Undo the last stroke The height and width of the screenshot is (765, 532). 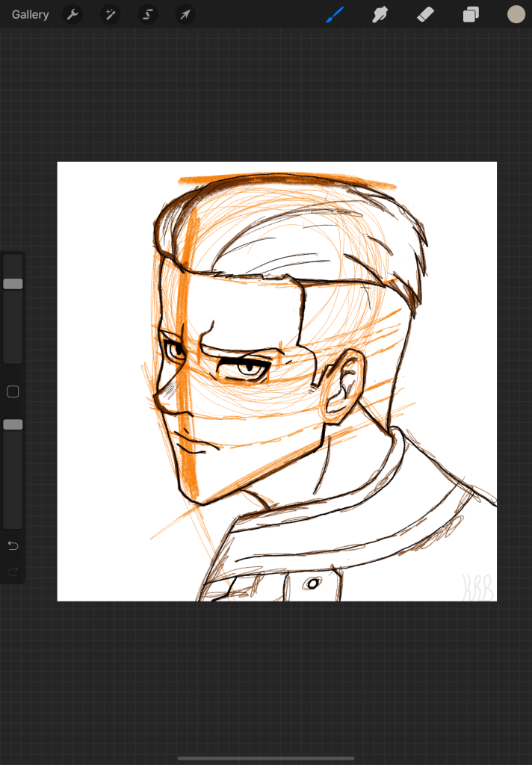(x=13, y=546)
